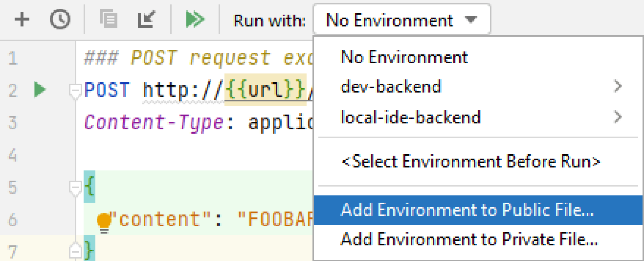Expand the local-ide-backend submenu arrow
644x261 pixels.
618,118
